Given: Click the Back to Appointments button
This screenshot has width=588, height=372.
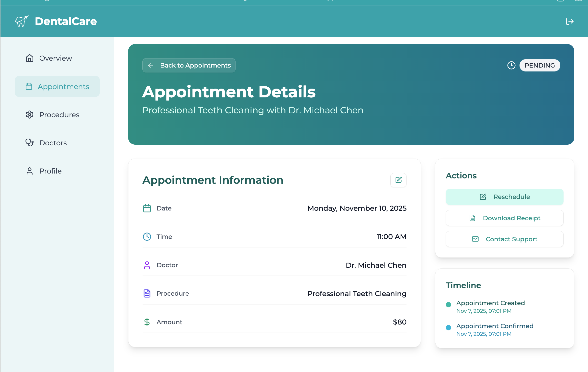Looking at the screenshot, I should click(x=189, y=65).
